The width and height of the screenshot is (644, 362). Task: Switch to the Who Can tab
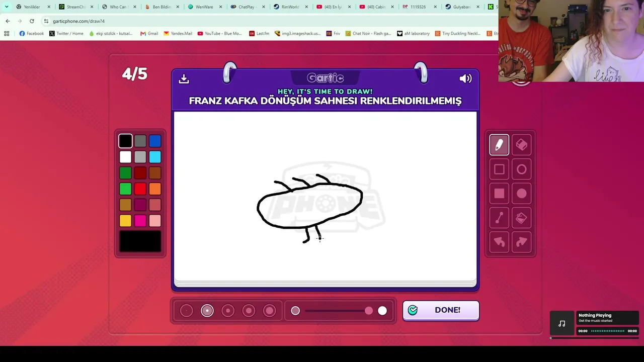point(119,7)
